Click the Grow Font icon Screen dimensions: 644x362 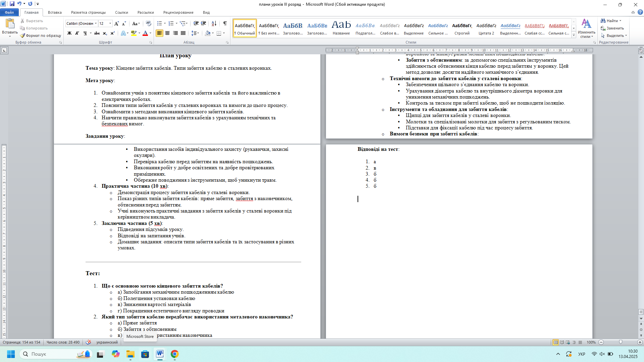click(x=116, y=23)
